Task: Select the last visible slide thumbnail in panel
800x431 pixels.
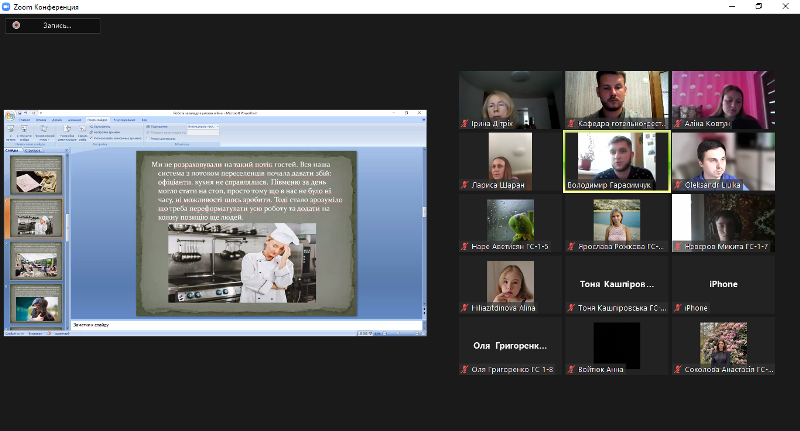Action: pyautogui.click(x=36, y=303)
